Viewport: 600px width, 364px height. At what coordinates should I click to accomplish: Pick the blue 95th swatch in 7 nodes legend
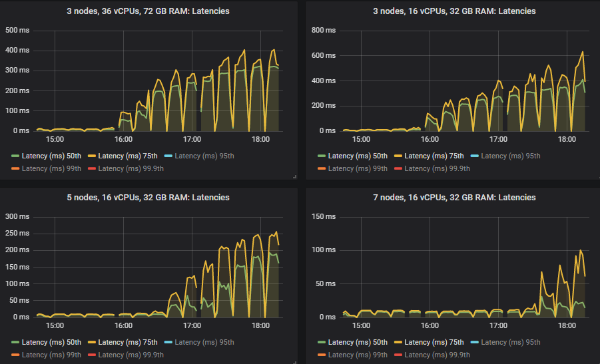click(x=473, y=342)
